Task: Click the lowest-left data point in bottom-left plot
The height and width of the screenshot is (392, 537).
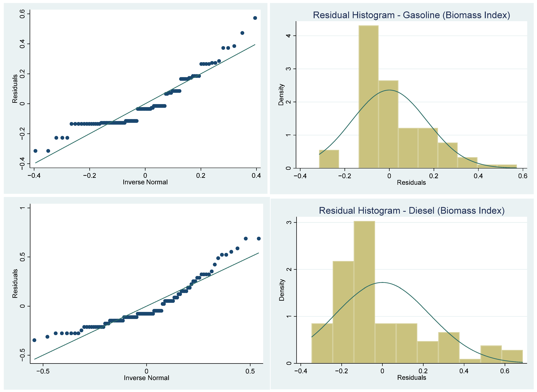Action: pyautogui.click(x=34, y=340)
